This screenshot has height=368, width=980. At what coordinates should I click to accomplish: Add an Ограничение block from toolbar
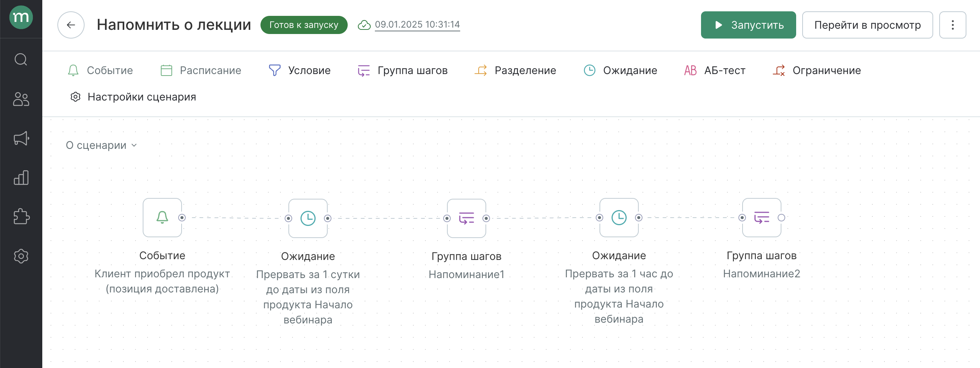tap(817, 71)
